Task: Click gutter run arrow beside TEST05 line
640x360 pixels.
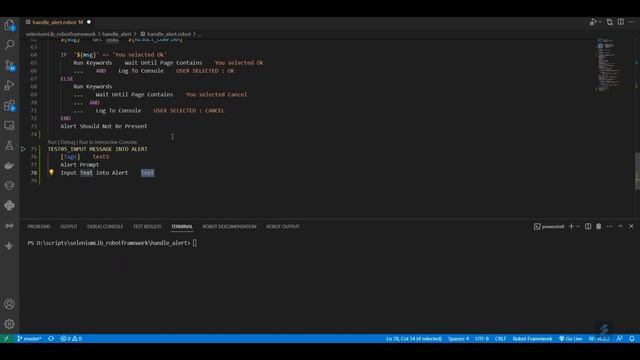Action: tap(23, 149)
